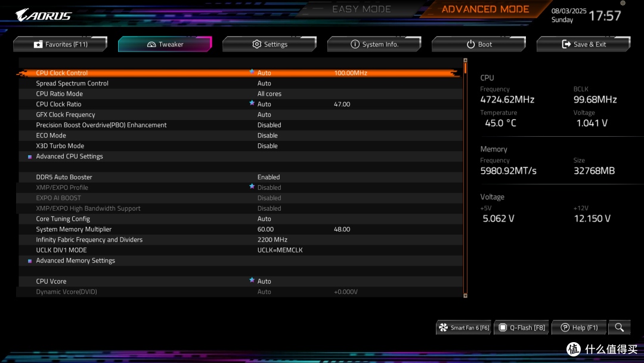Click the favorite star on CPU Clock Control
This screenshot has height=363, width=644.
coord(252,72)
